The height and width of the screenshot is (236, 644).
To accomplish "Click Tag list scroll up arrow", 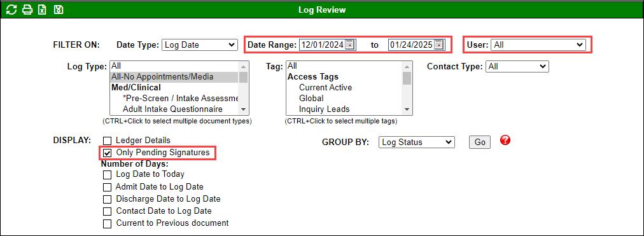I will [x=407, y=66].
